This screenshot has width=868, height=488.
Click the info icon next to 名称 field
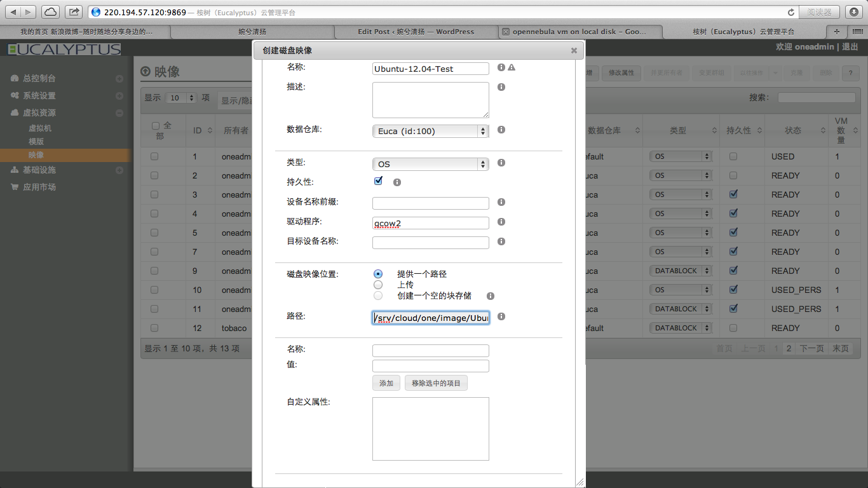[501, 67]
